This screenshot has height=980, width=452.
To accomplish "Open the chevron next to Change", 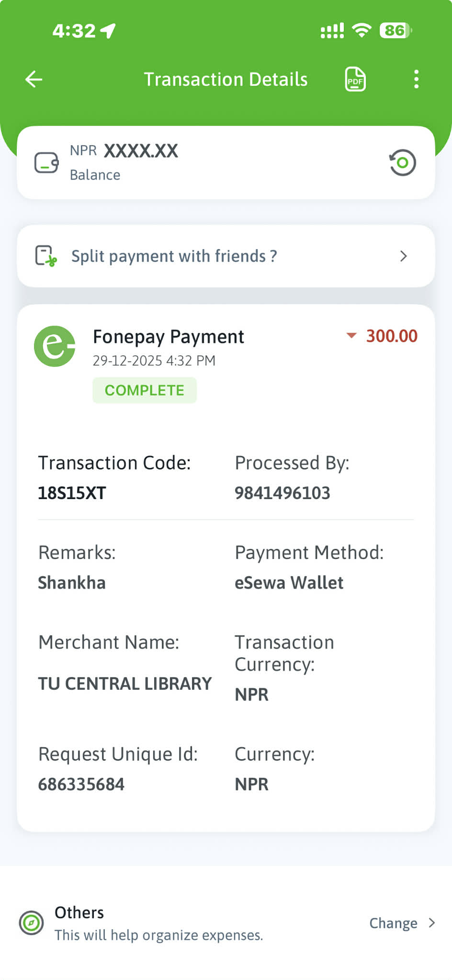I will tap(432, 923).
